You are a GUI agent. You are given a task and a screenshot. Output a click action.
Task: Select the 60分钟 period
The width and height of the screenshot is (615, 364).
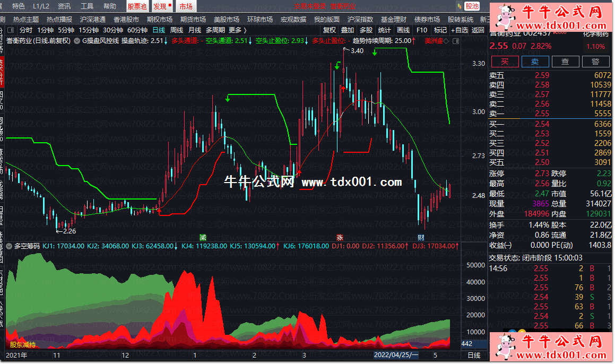(137, 30)
